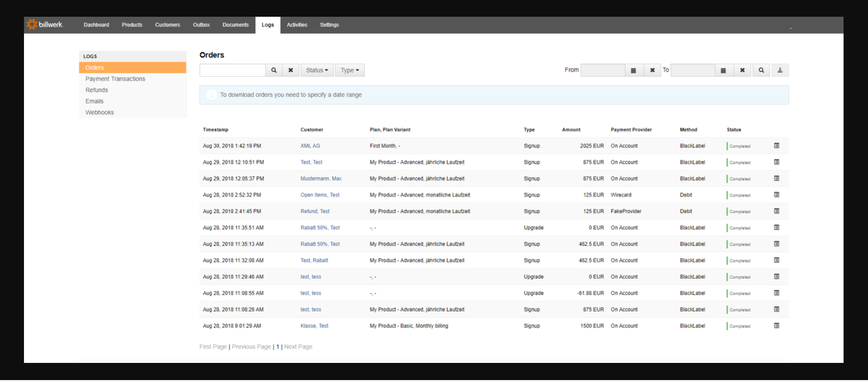This screenshot has height=381, width=868.
Task: Click the date range search magnifier icon
Action: click(761, 70)
